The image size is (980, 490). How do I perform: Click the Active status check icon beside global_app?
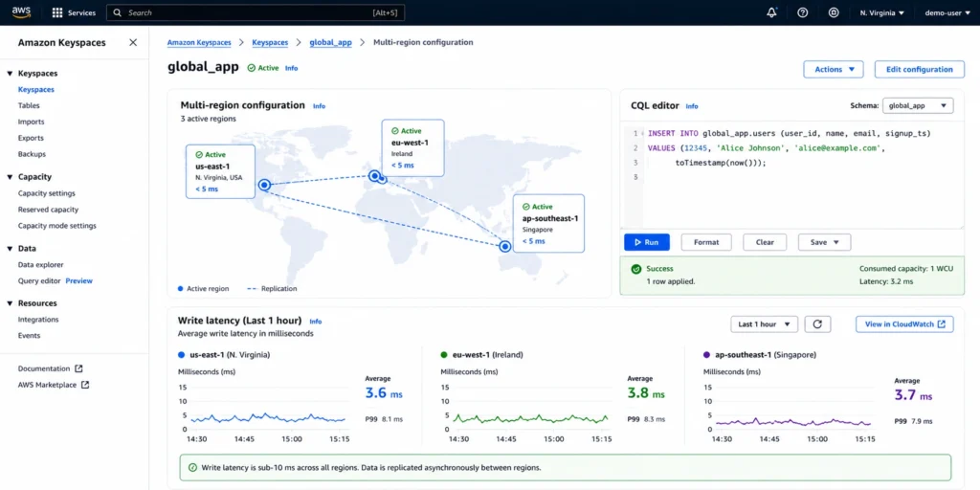point(252,68)
